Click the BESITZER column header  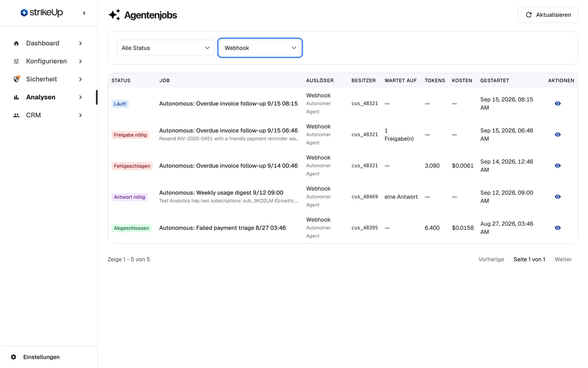coord(364,80)
